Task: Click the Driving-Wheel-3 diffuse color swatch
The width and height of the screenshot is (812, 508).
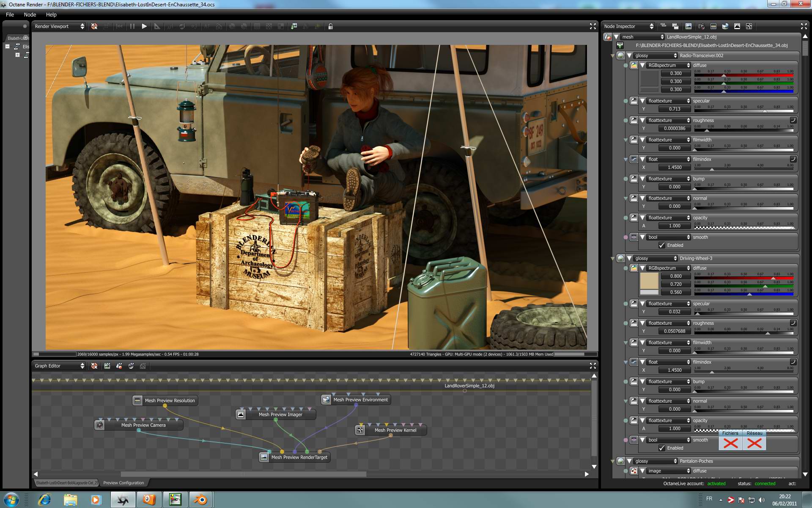Action: tap(649, 281)
